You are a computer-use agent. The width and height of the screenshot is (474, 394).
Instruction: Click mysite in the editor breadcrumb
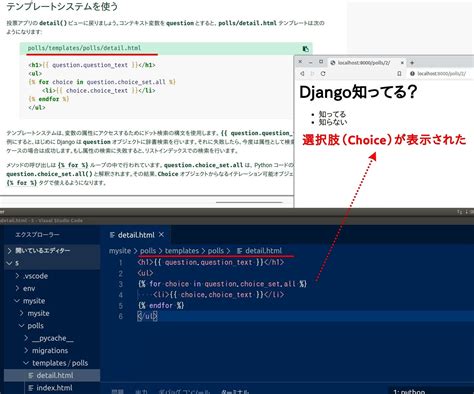[120, 251]
